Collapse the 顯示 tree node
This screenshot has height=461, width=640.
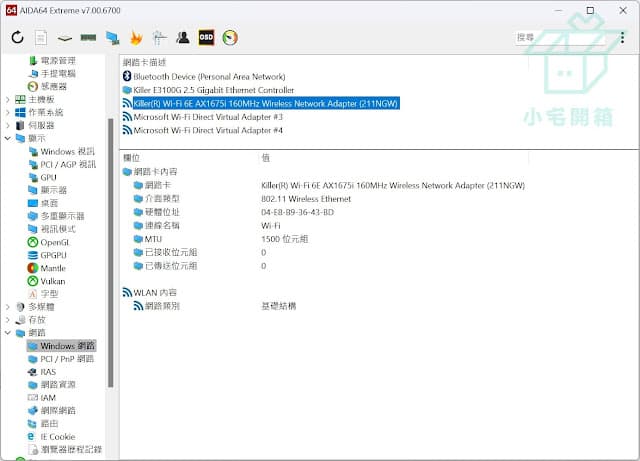[8, 138]
